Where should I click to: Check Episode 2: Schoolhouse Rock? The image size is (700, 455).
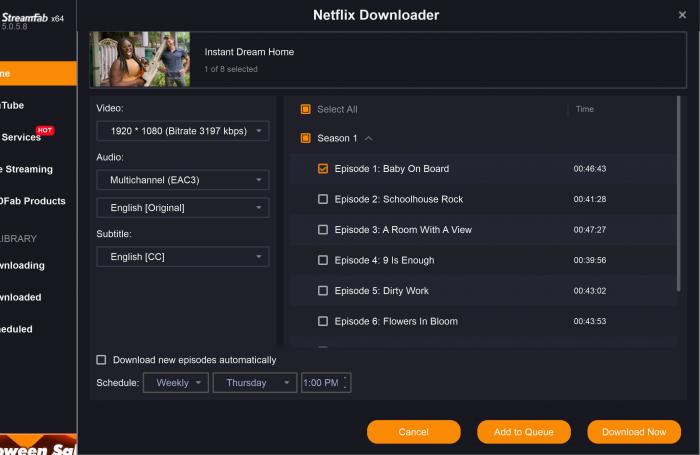(323, 199)
